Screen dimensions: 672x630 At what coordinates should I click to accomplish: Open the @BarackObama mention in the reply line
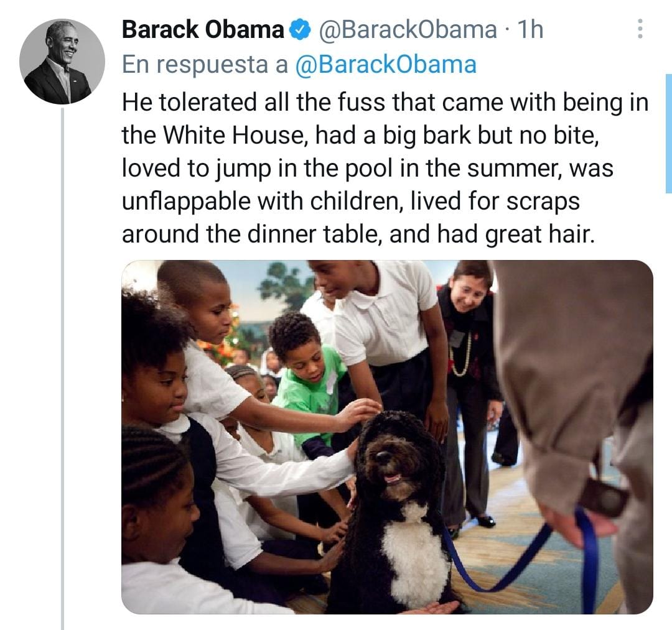pos(385,65)
